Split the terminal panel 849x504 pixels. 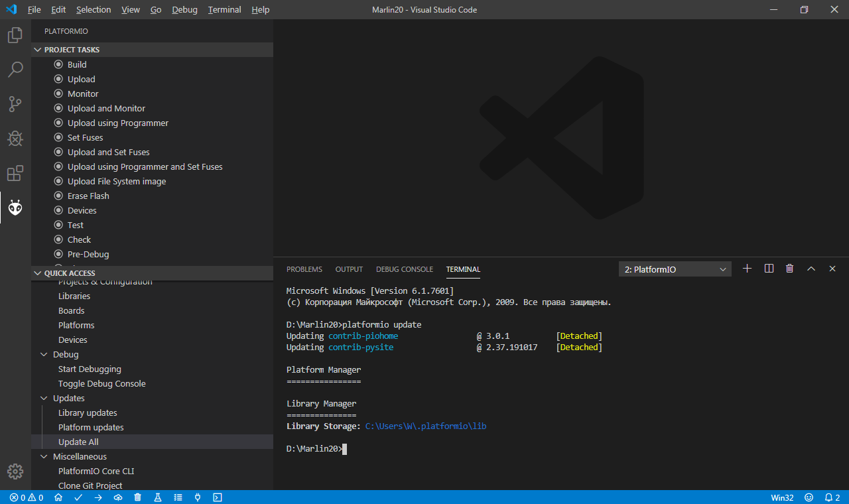click(x=769, y=269)
